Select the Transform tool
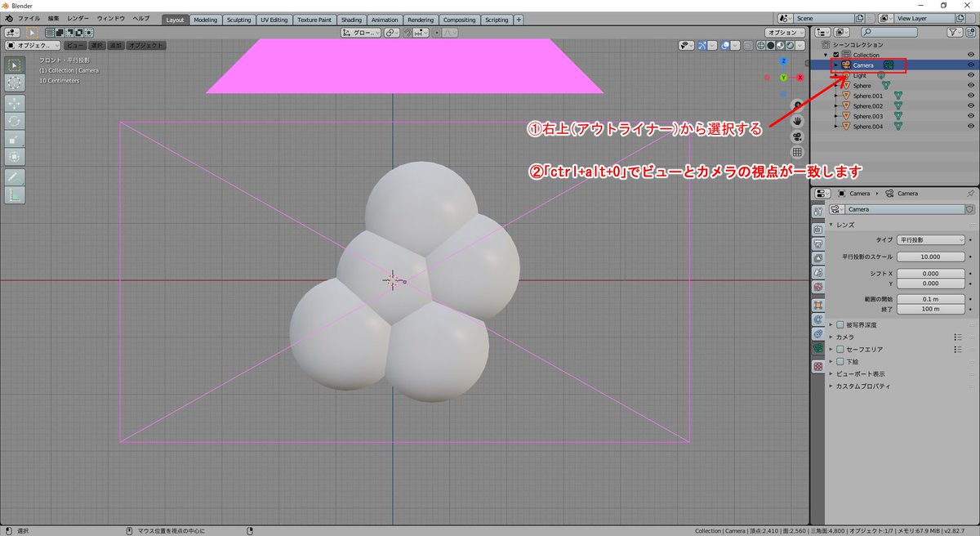This screenshot has width=980, height=536. click(16, 156)
